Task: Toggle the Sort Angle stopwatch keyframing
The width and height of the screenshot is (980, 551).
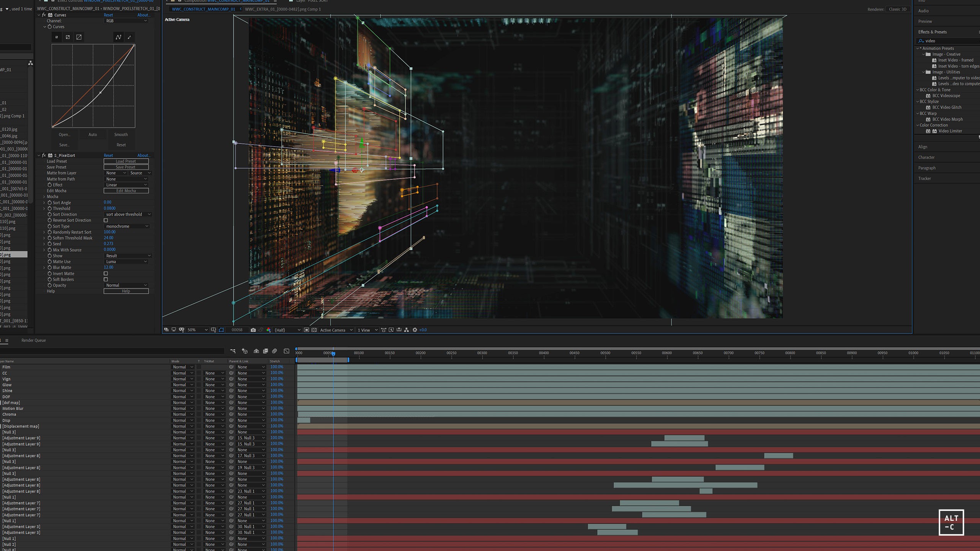Action: click(x=50, y=202)
